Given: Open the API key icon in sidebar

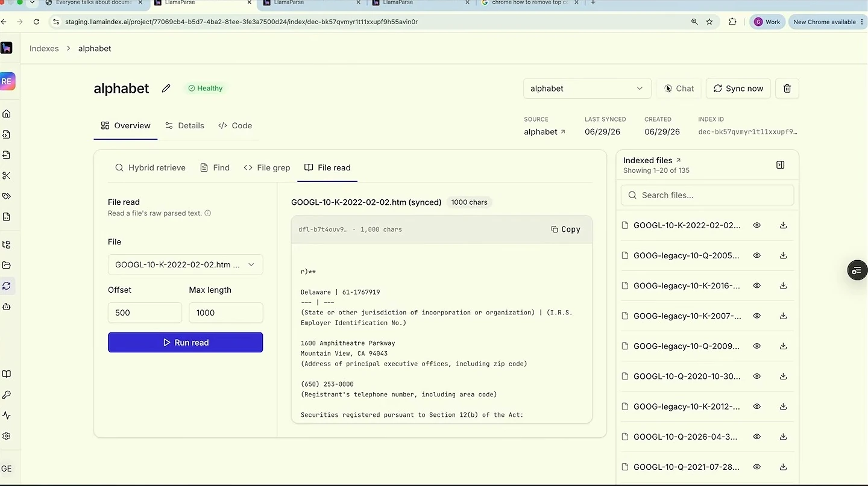Looking at the screenshot, I should (7, 395).
